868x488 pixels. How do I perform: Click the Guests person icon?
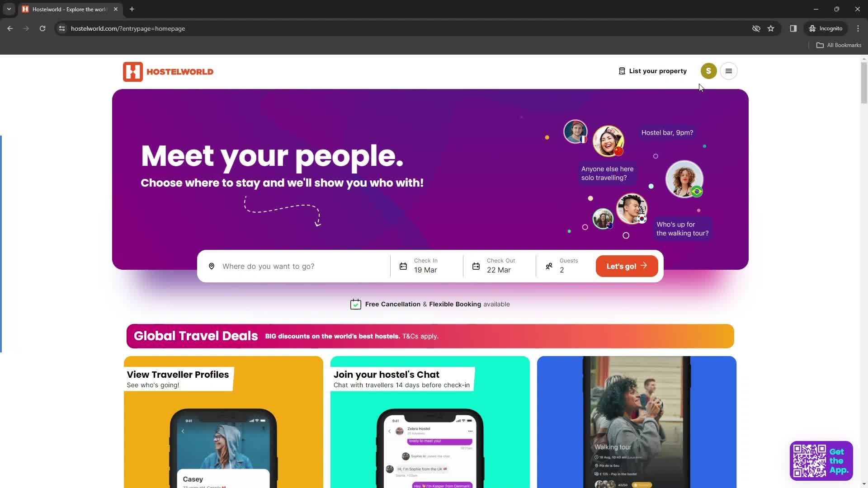pyautogui.click(x=548, y=266)
